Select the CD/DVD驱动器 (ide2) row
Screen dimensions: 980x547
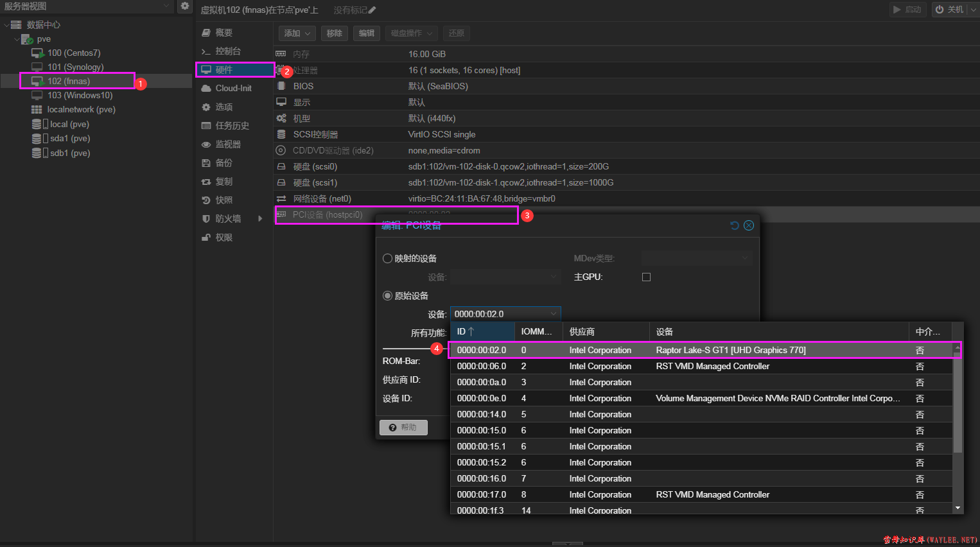pos(627,150)
